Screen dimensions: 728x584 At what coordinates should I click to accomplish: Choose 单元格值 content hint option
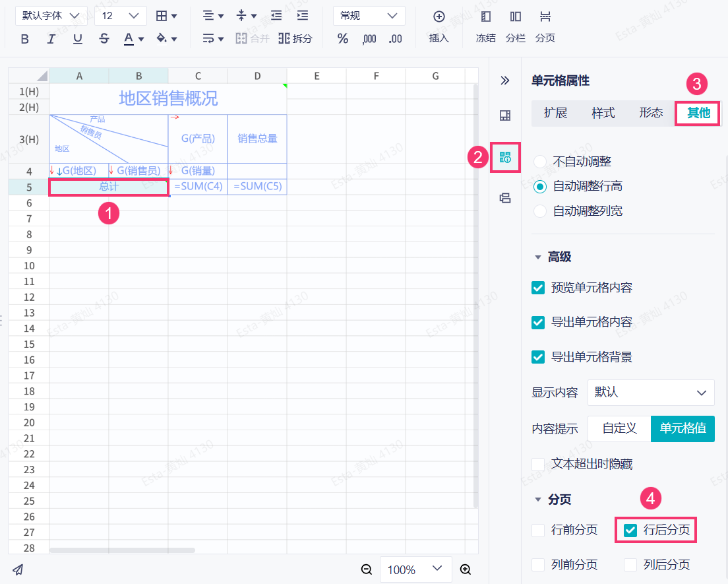click(682, 428)
